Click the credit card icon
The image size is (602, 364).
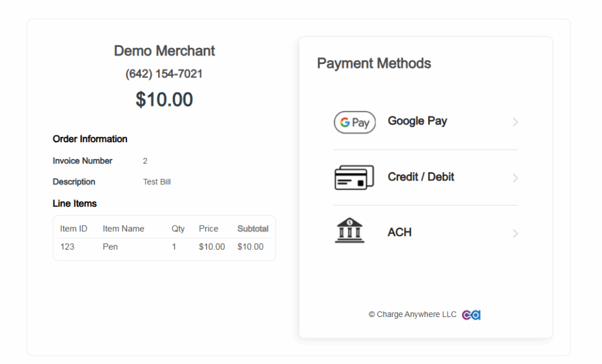click(x=354, y=177)
